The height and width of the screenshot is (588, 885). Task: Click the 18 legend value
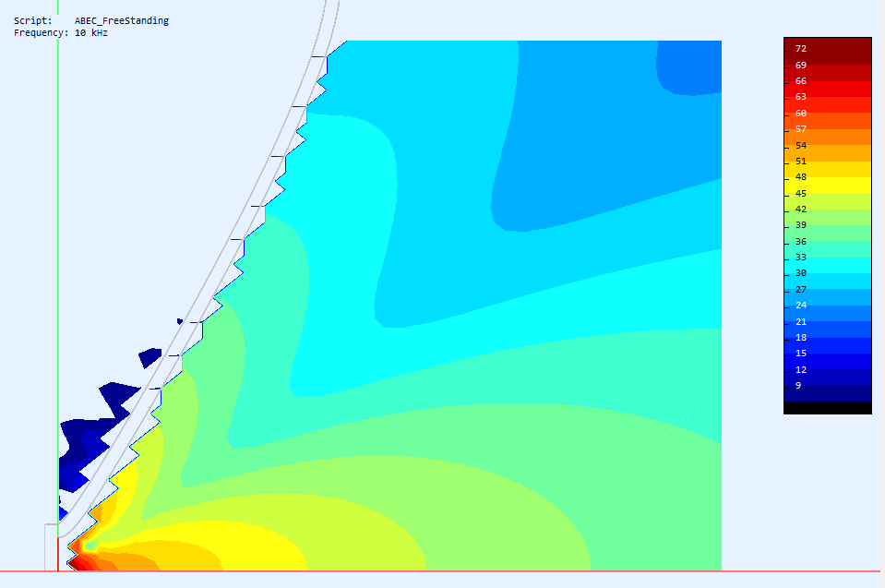tap(801, 337)
